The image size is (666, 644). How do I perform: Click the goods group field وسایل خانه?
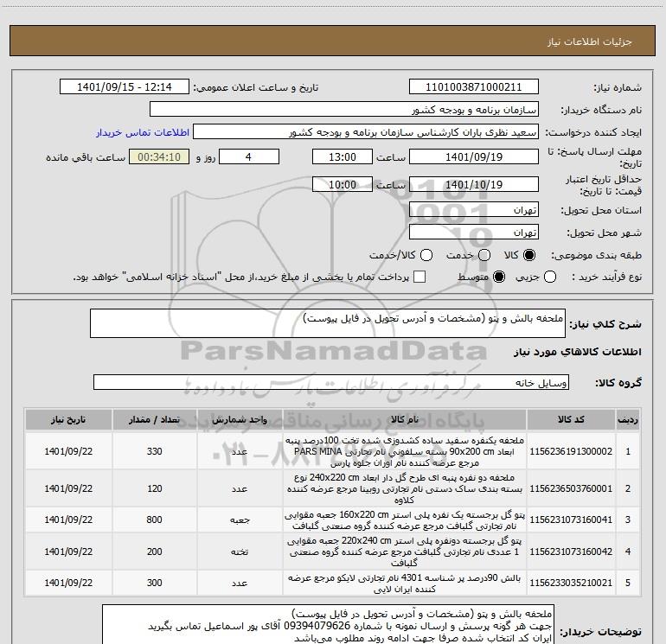coord(331,382)
